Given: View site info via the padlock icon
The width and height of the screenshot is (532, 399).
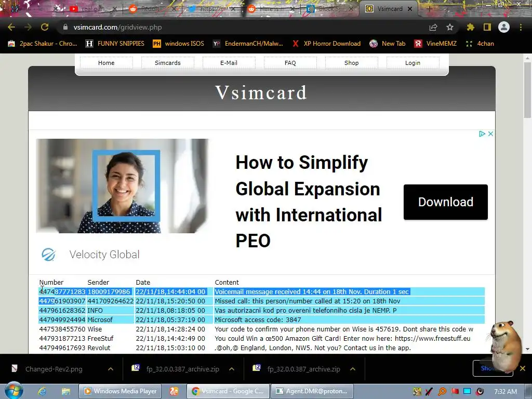Looking at the screenshot, I should 65,27.
